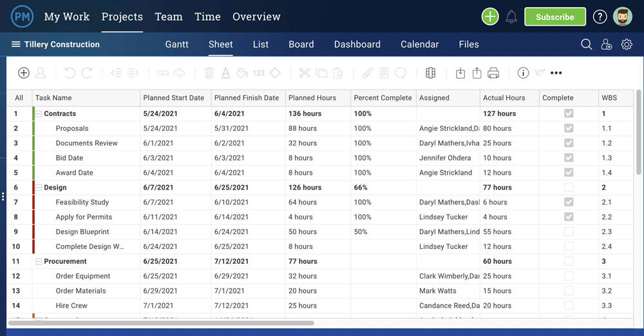Open the Overview section
Screen dimensions: 644x336
[x=256, y=17]
